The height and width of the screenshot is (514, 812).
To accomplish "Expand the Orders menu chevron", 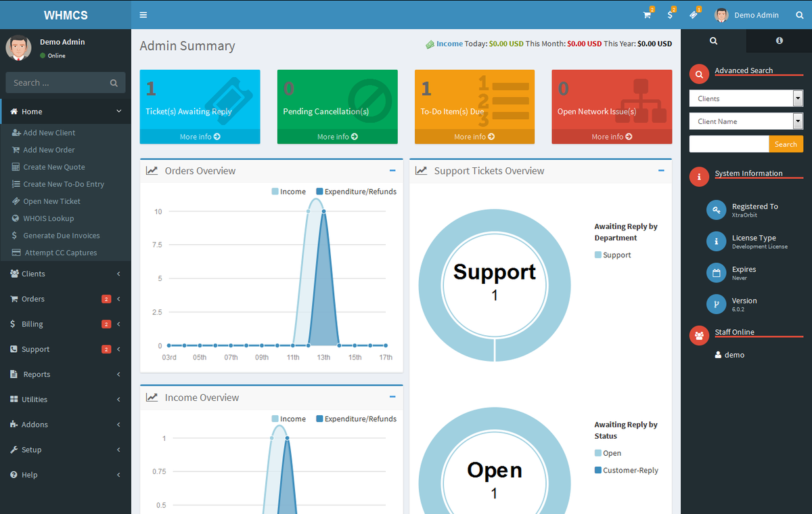I will pos(118,299).
